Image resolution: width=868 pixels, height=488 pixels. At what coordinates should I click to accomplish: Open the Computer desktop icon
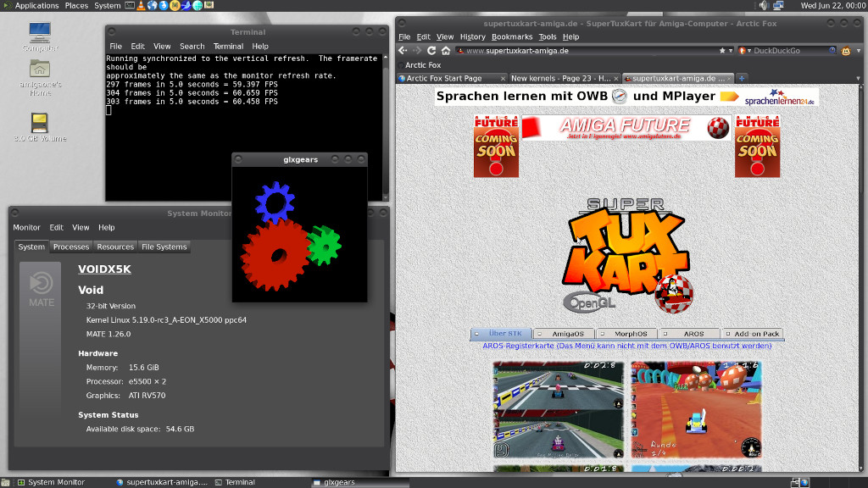40,36
